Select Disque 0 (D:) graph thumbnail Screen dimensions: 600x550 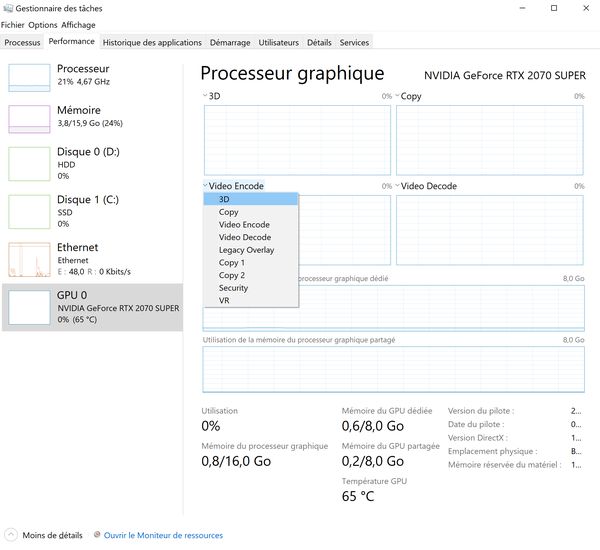[29, 163]
